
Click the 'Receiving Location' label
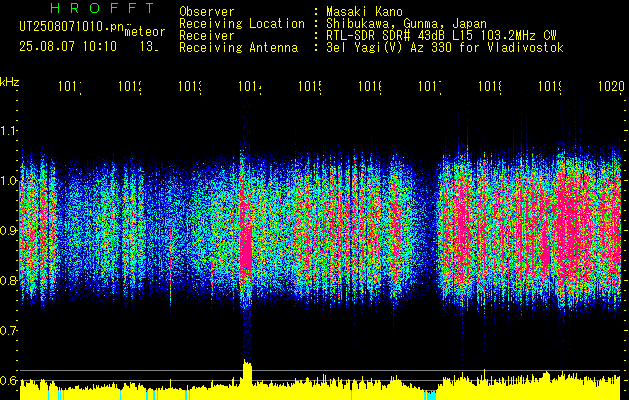pos(242,24)
